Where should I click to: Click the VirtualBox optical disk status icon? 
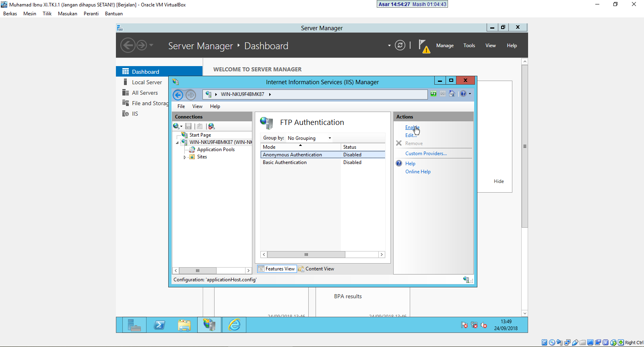[x=552, y=343]
